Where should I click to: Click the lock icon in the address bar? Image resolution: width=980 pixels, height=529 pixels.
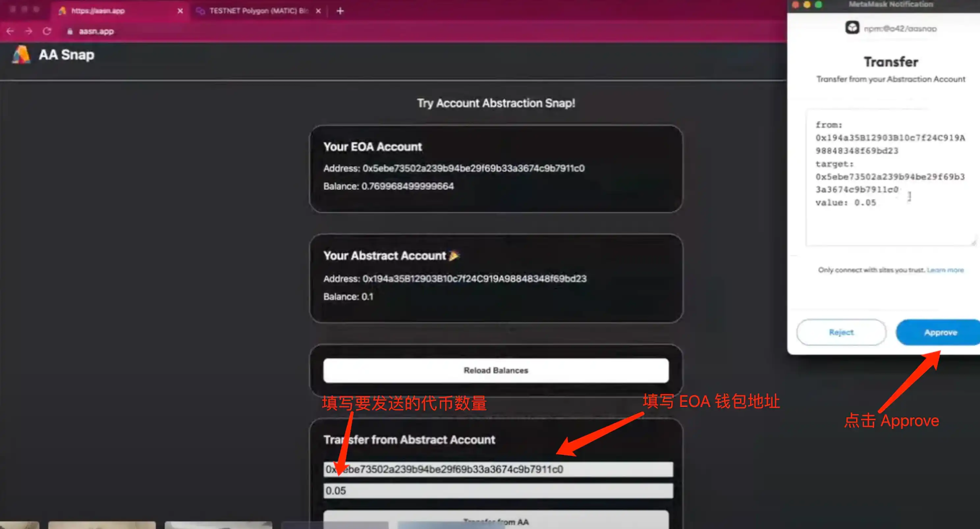click(69, 32)
